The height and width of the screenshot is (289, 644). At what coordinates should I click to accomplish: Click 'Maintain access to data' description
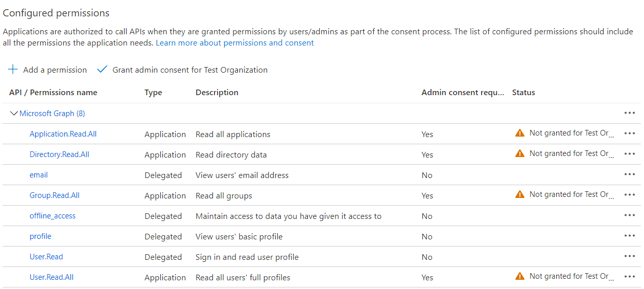(x=289, y=216)
